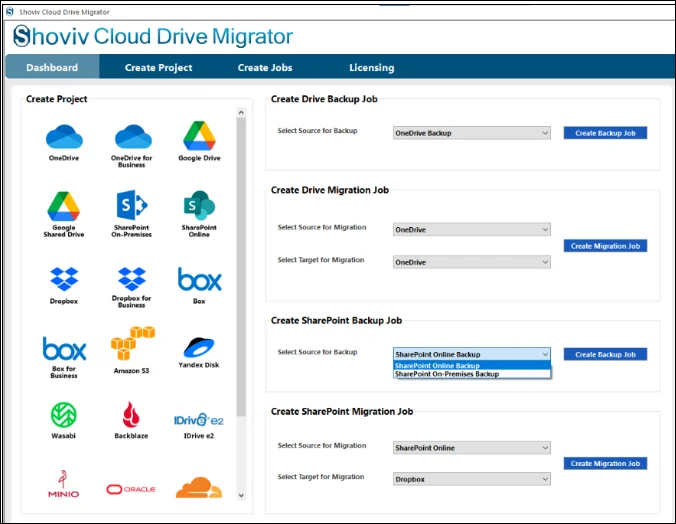The image size is (676, 524).
Task: Expand the OneDrive Backup source dropdown
Action: 472,133
